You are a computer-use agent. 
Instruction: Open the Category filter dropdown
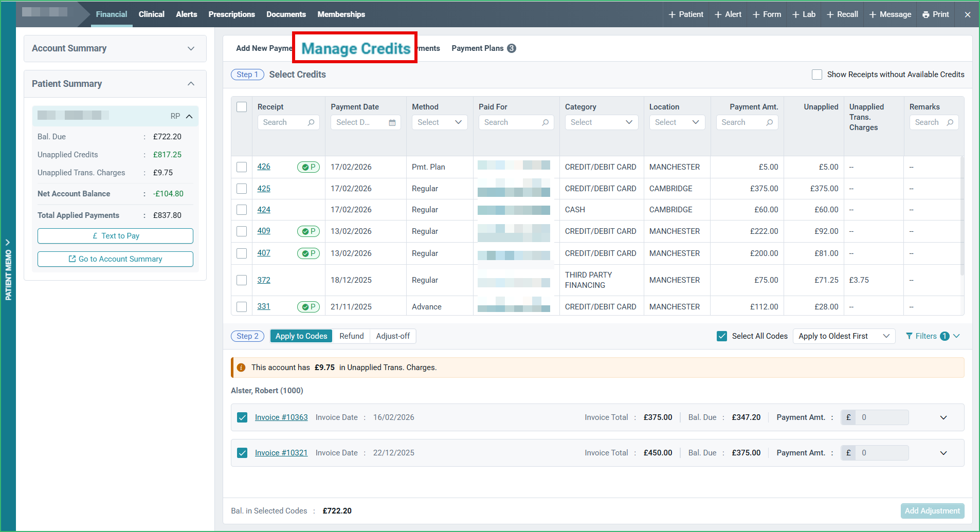(602, 122)
